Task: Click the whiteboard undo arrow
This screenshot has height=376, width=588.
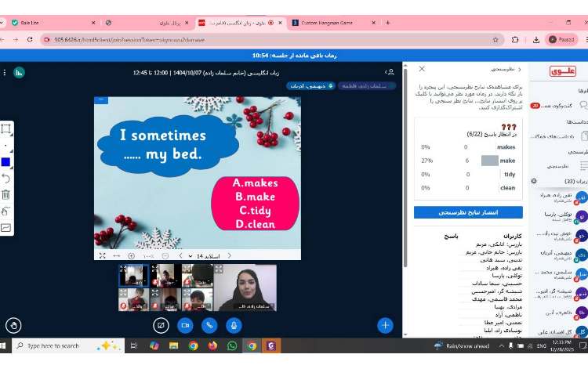Action: point(6,179)
